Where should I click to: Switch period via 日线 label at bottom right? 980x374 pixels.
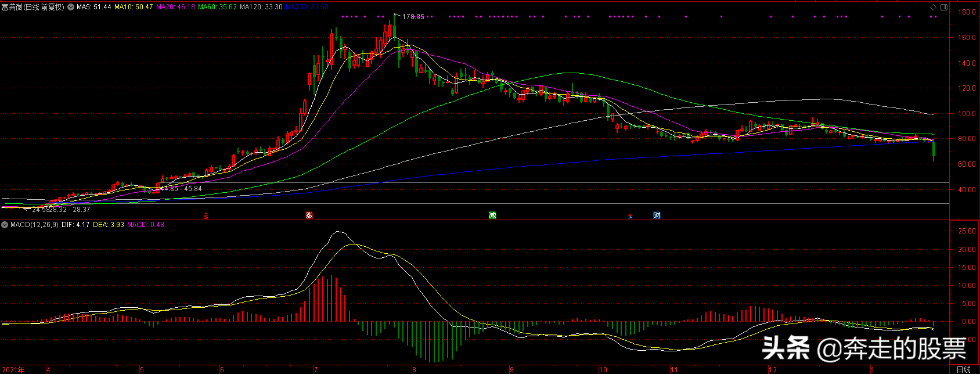tap(963, 369)
